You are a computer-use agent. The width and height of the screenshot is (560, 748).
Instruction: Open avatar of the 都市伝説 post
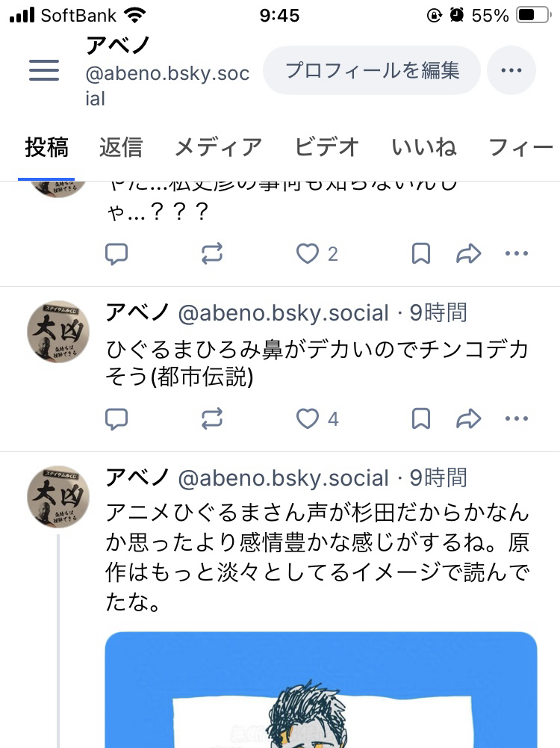coord(57,332)
